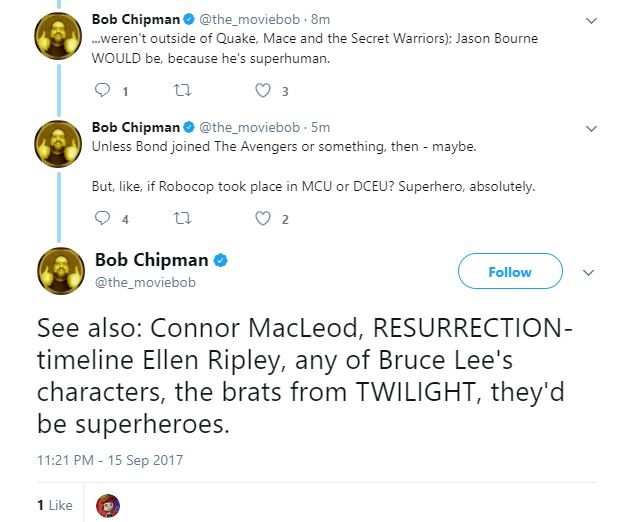The height and width of the screenshot is (522, 631).
Task: Click the large Bob Chipman profile picture
Action: 61,271
